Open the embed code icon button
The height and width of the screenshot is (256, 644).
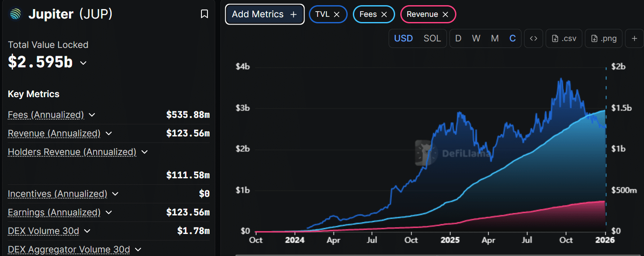pos(534,38)
